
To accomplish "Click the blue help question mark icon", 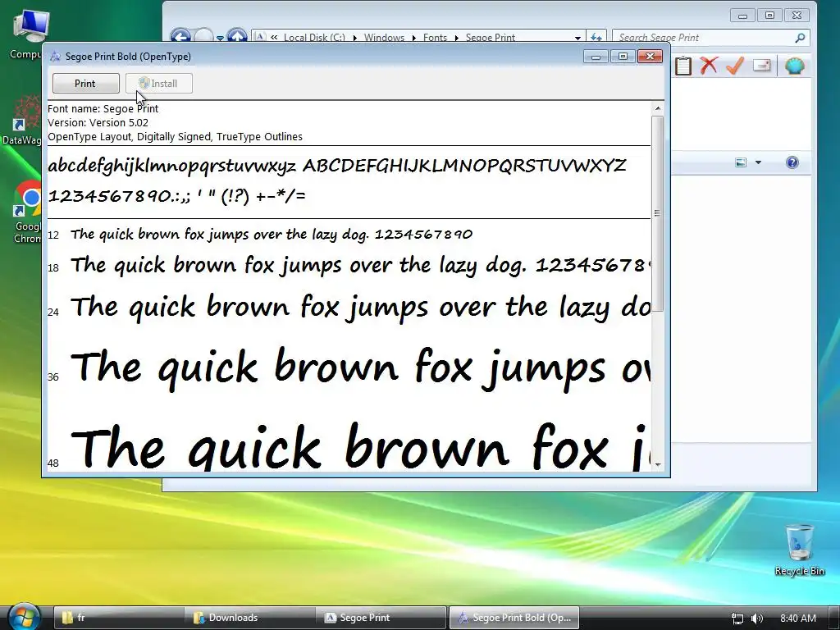I will pyautogui.click(x=792, y=162).
